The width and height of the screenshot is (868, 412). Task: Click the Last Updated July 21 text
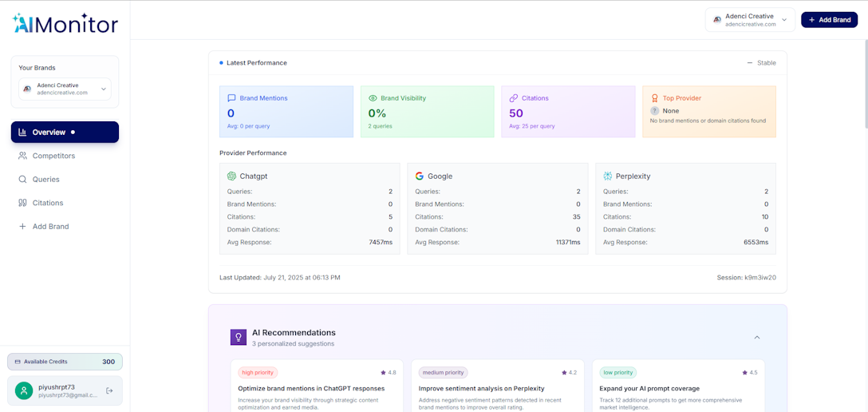click(279, 277)
